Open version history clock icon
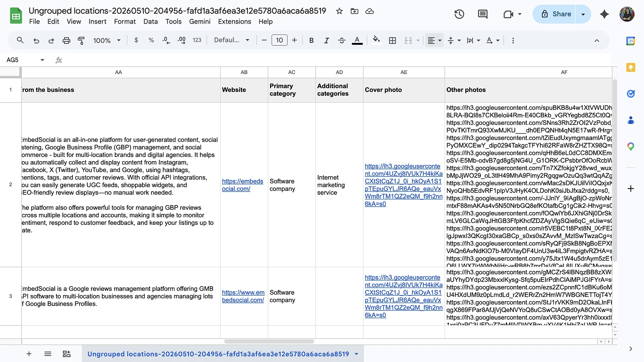644x362 pixels. (459, 14)
